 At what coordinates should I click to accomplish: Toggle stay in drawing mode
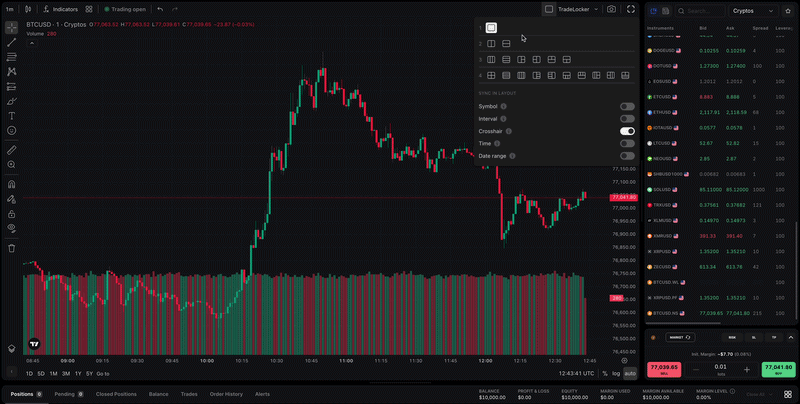(11, 199)
